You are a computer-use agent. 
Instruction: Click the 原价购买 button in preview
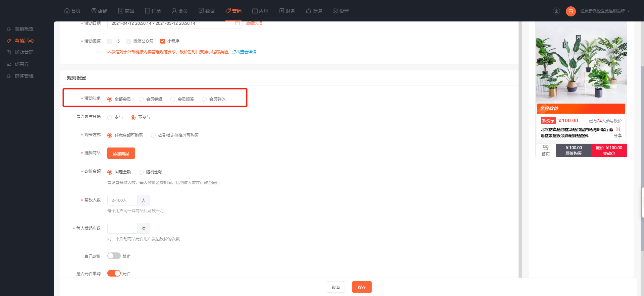click(x=574, y=151)
